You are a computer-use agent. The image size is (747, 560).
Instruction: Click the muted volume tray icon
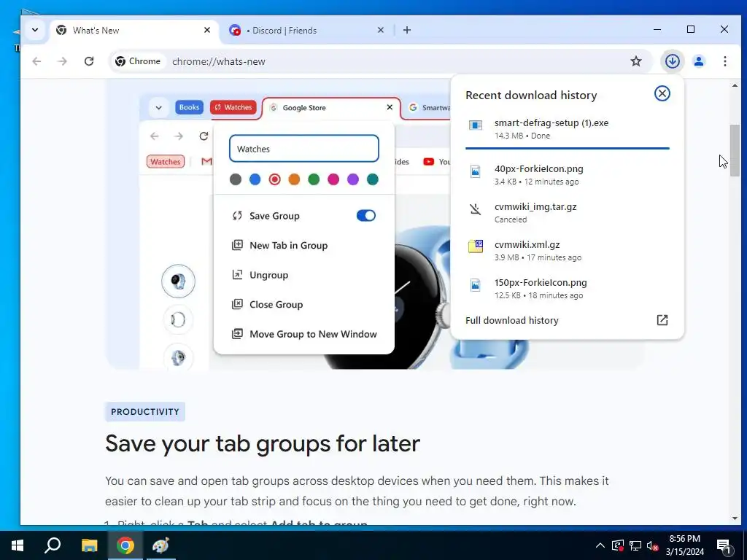pos(652,545)
